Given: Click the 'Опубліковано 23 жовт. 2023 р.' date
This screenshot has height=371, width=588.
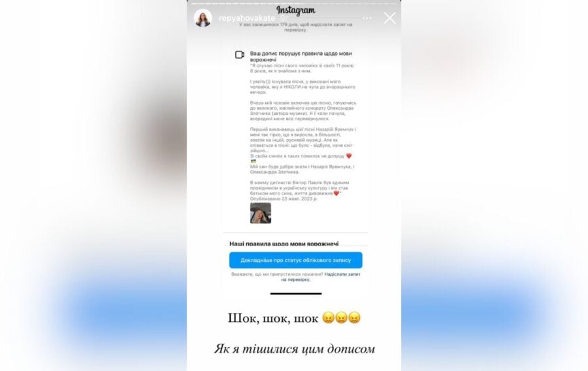Looking at the screenshot, I should 284,199.
